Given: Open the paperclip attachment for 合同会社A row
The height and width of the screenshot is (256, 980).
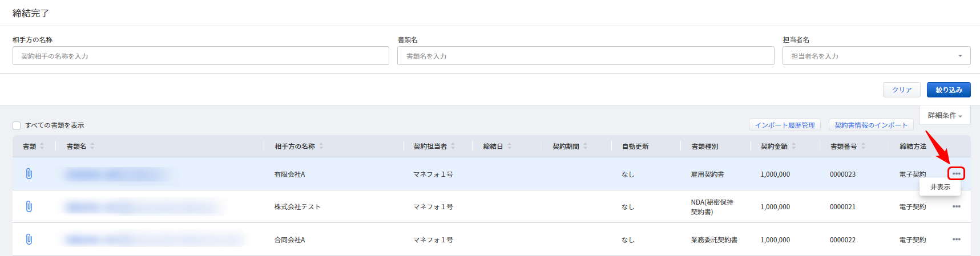Looking at the screenshot, I should point(29,239).
